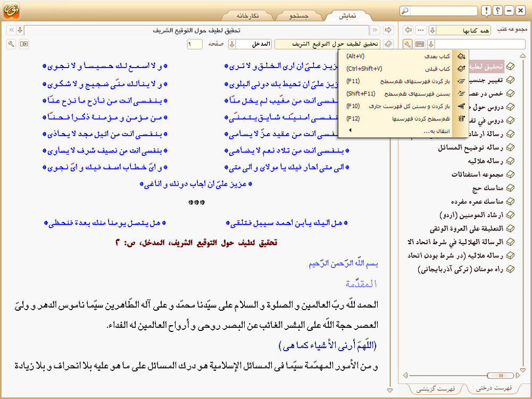This screenshot has height=399, width=532.
Task: Click the magnifier icon in the top search box
Action: coord(404,11)
